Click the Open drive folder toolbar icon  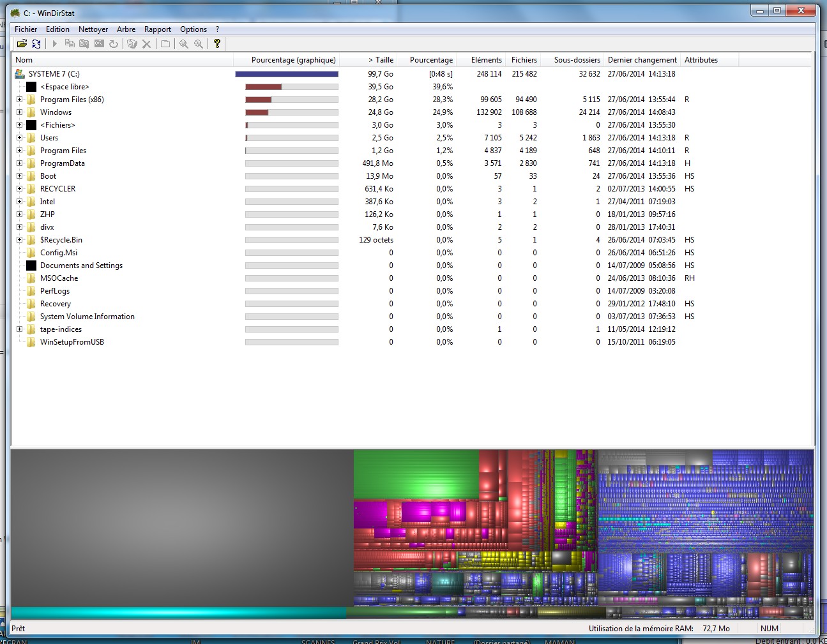[22, 43]
